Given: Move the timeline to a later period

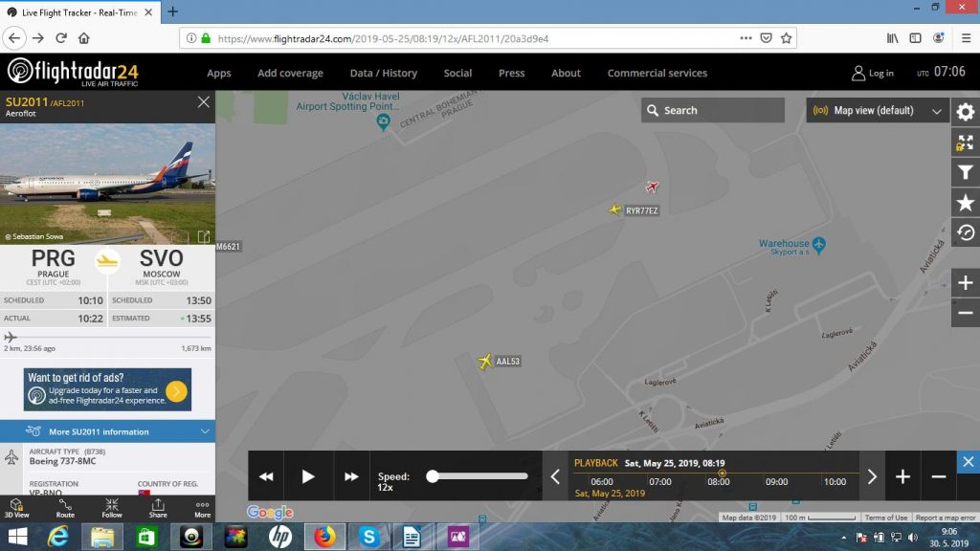Looking at the screenshot, I should [872, 476].
